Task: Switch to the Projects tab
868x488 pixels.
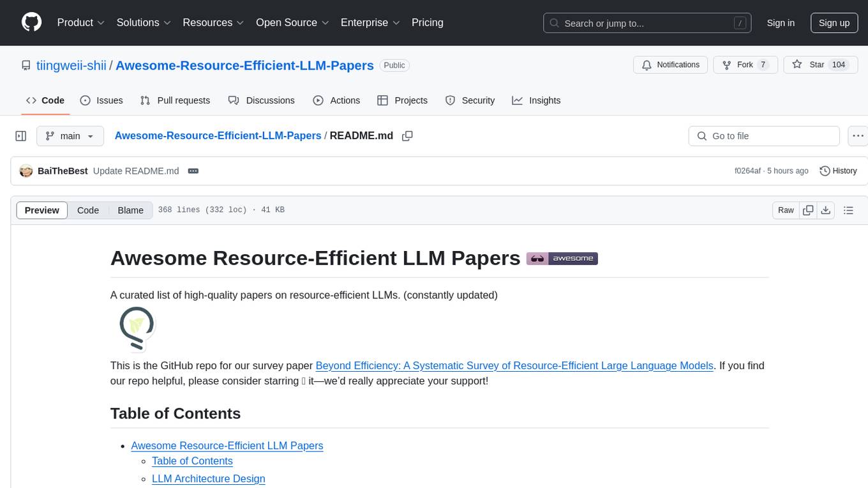Action: (x=402, y=100)
